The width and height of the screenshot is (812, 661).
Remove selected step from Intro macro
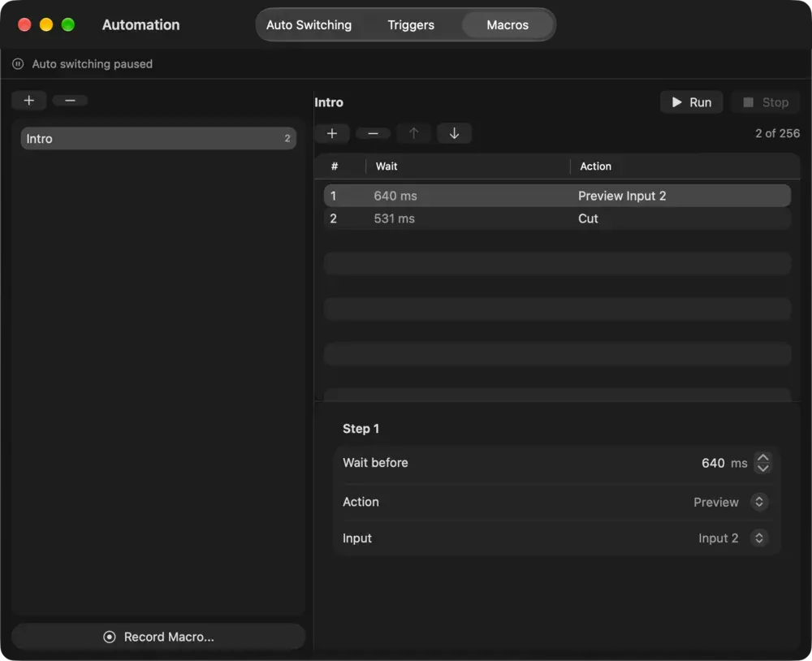[373, 134]
